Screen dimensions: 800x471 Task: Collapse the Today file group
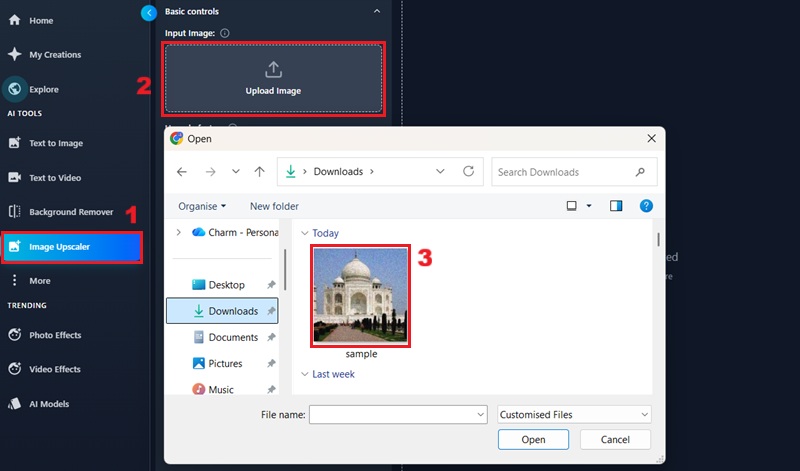click(305, 233)
